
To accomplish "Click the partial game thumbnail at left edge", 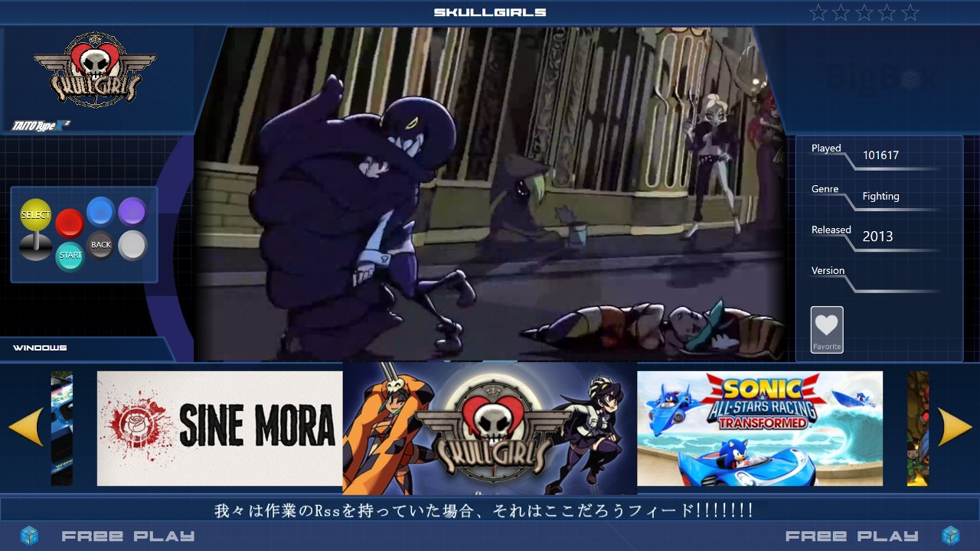I will (x=61, y=429).
